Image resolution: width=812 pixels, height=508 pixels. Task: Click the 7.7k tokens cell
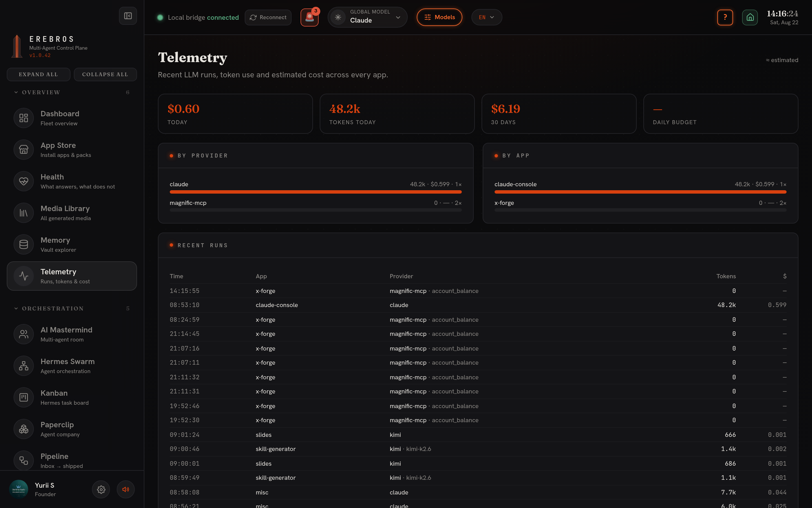coord(728,492)
